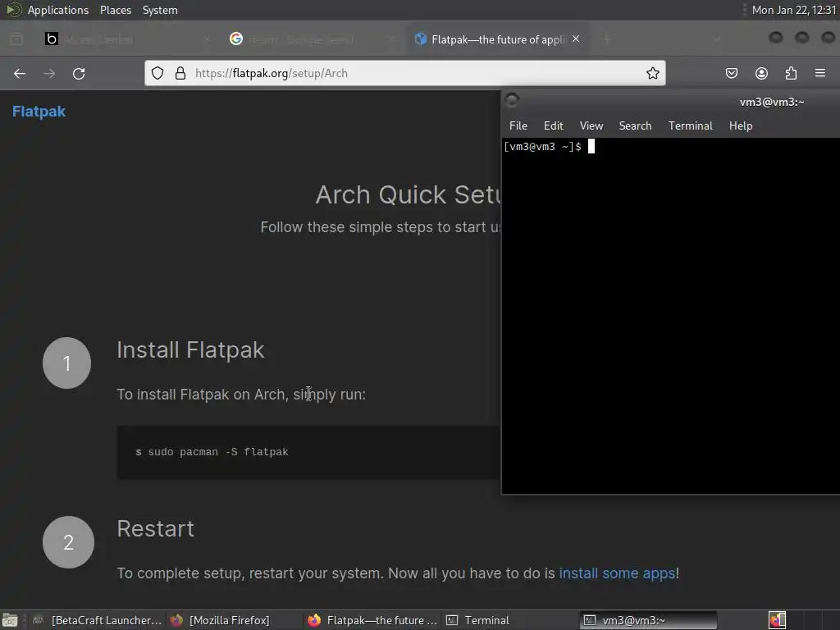Screen dimensions: 840x630
Task: Open the Firefox hamburger menu
Action: click(820, 73)
